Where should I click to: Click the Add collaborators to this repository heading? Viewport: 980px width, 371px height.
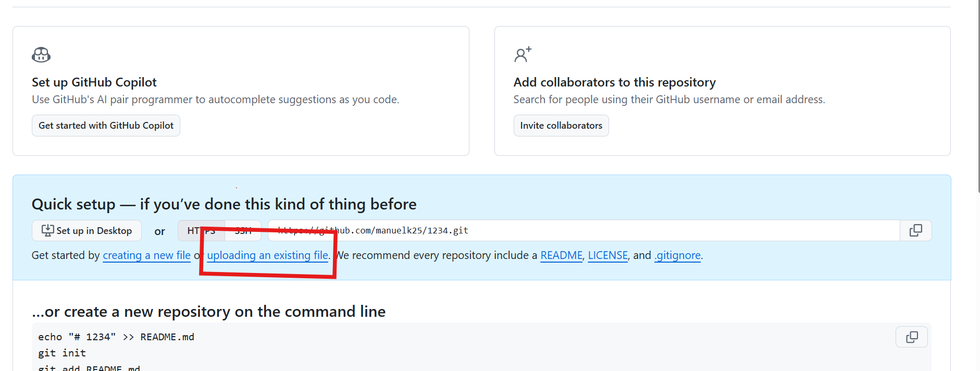click(x=614, y=82)
